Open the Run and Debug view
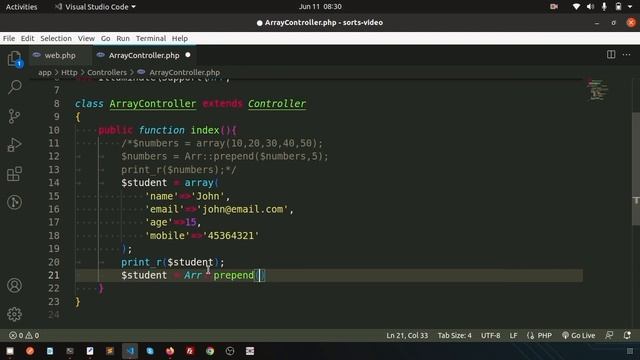640x360 pixels. click(15, 145)
